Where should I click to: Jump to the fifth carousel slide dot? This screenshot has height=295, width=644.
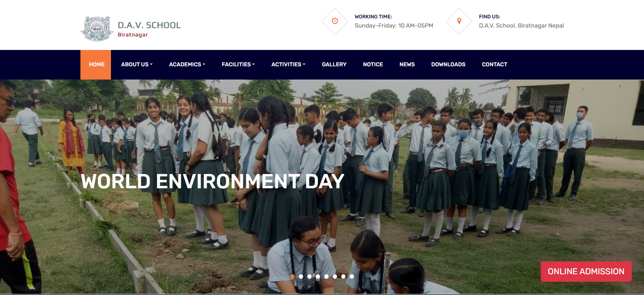326,277
